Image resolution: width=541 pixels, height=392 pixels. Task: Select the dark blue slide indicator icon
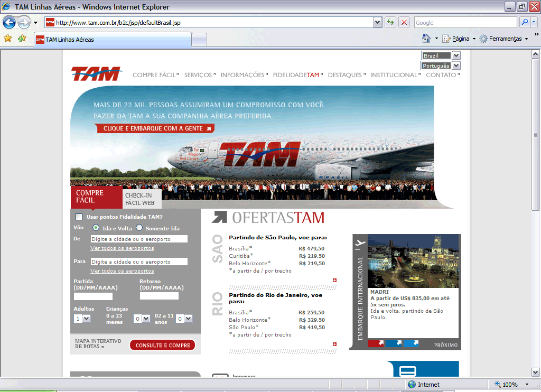tap(394, 343)
